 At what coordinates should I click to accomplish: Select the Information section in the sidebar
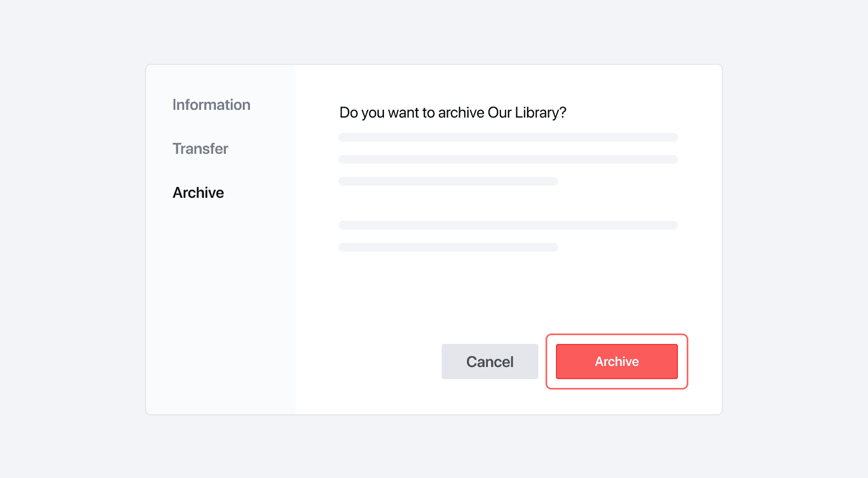pos(212,104)
